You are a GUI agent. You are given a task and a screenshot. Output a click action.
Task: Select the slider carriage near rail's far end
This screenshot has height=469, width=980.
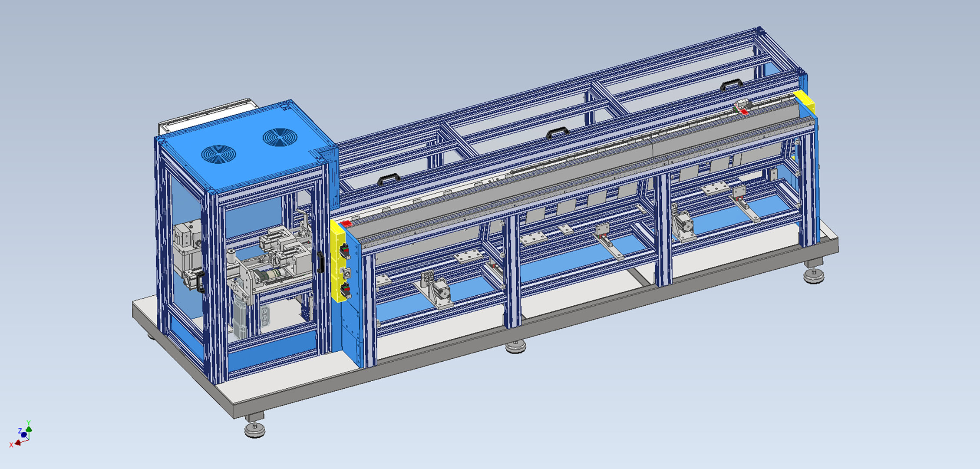pos(742,106)
